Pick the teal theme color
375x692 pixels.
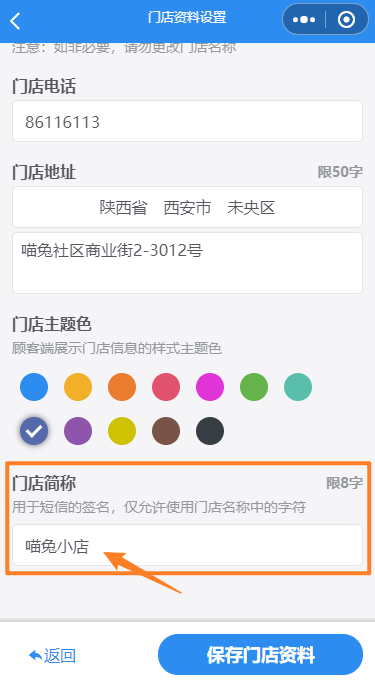coord(298,387)
